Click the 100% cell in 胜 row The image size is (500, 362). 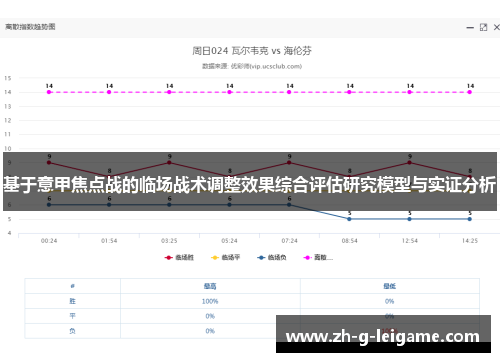click(x=210, y=301)
